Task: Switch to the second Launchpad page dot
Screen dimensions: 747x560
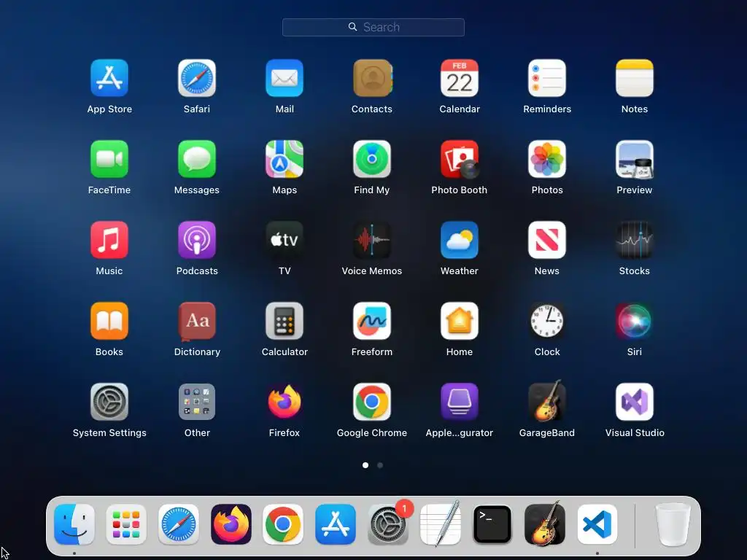Action: [380, 465]
